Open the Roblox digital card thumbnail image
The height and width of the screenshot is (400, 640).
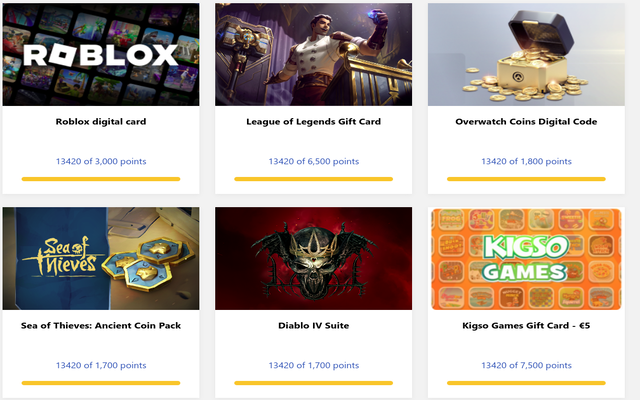click(100, 54)
